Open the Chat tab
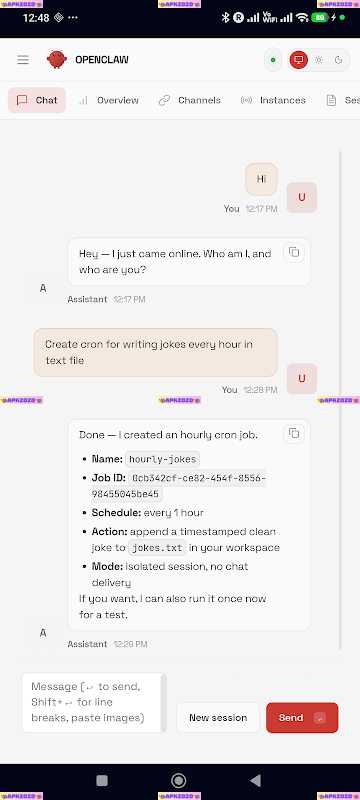The width and height of the screenshot is (360, 800). pyautogui.click(x=37, y=100)
